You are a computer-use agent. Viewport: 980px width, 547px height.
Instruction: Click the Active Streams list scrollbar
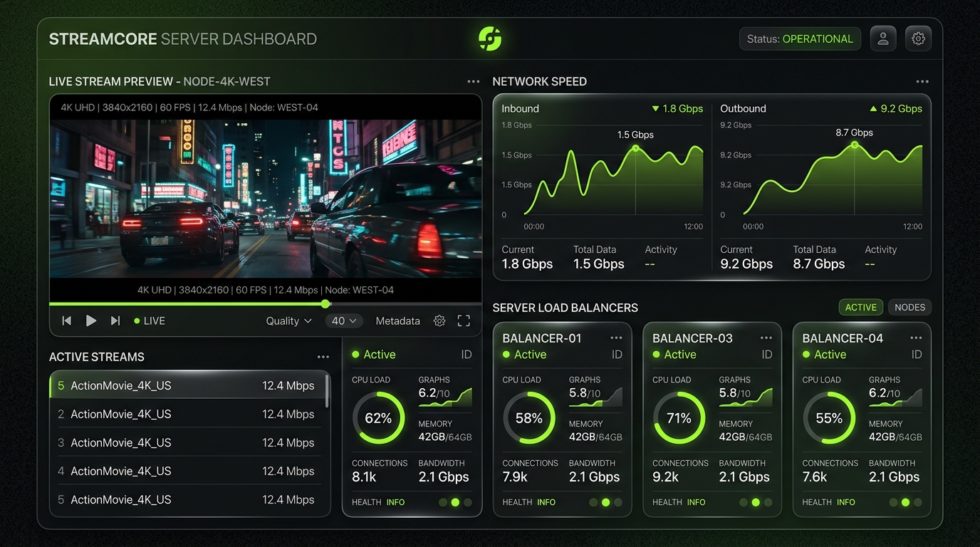coord(327,391)
